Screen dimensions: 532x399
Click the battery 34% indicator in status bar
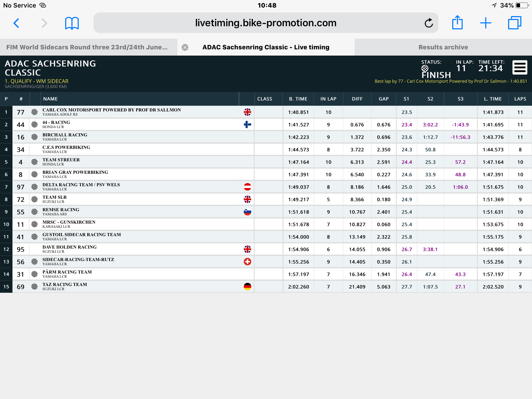point(515,5)
